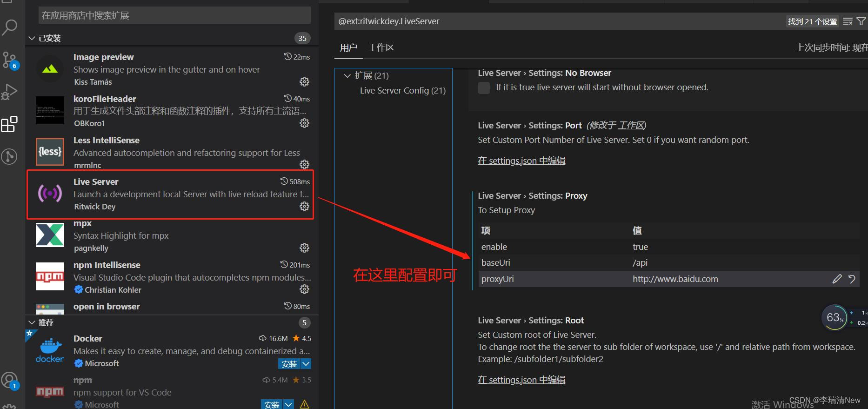
Task: Open Run and Debug view
Action: [9, 92]
